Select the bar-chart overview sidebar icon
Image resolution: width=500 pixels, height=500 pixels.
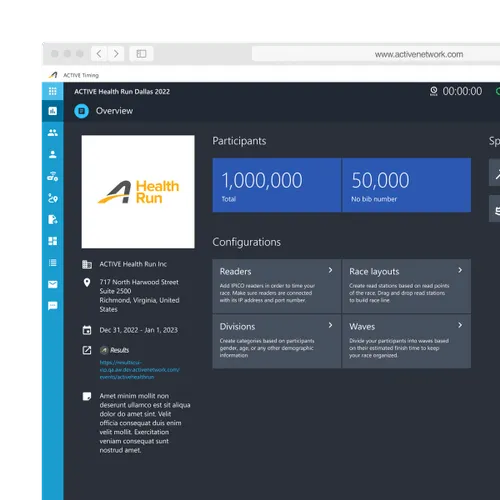coord(53,111)
